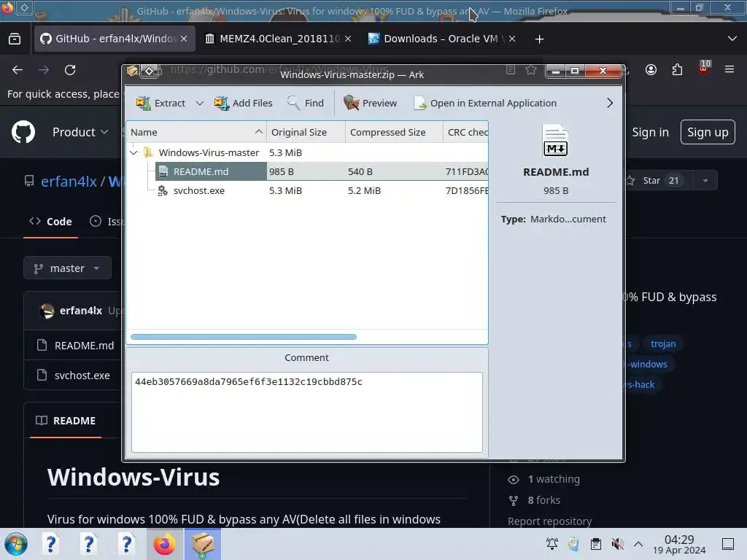The width and height of the screenshot is (747, 560).
Task: Click Firefox view recent browsing icon
Action: coord(15,39)
